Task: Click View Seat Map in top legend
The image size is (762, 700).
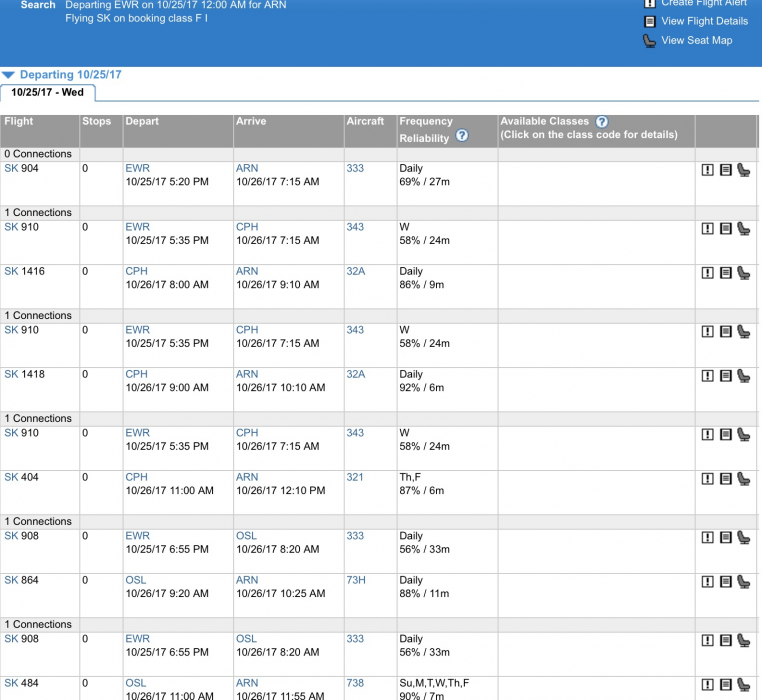Action: [696, 40]
